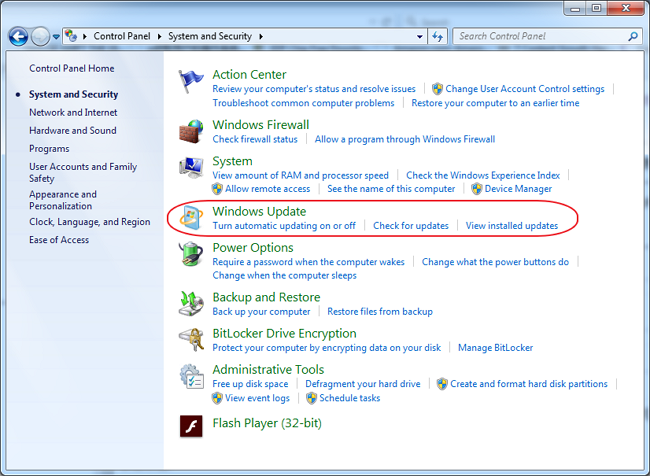Click the Back arrow navigation button
Screen dimensions: 650x476
[18, 36]
